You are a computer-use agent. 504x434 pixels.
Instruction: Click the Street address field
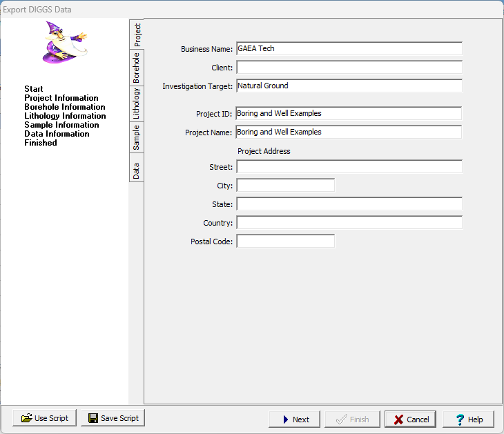point(349,166)
